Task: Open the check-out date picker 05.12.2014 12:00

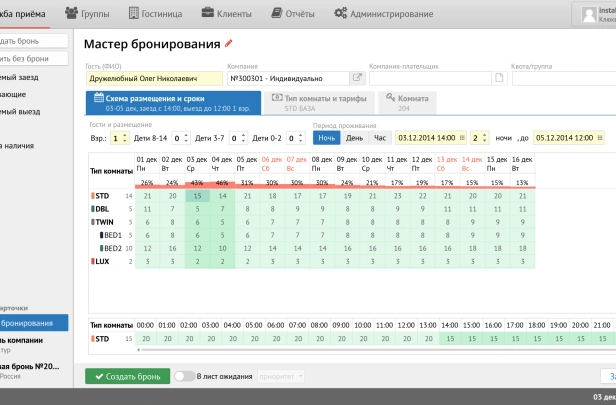Action: pos(568,137)
